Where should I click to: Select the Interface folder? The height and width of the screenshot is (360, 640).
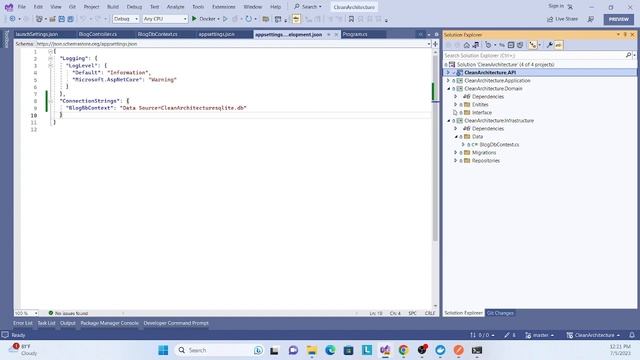tap(482, 113)
